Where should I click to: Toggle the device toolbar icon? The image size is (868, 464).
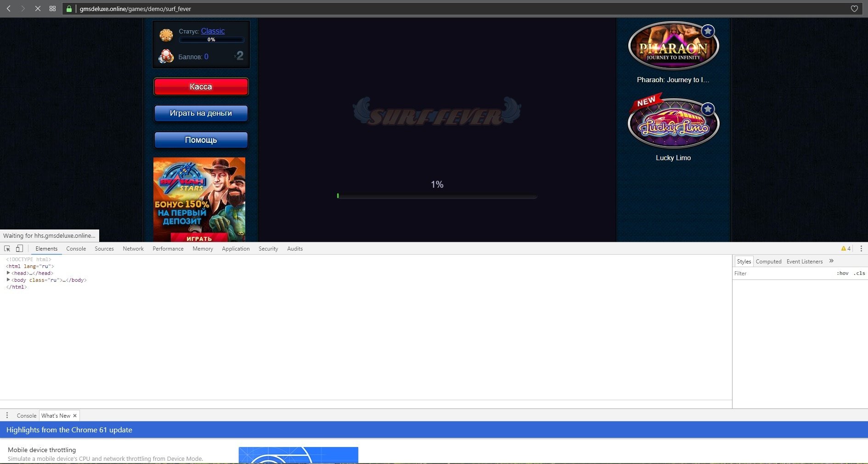(19, 248)
